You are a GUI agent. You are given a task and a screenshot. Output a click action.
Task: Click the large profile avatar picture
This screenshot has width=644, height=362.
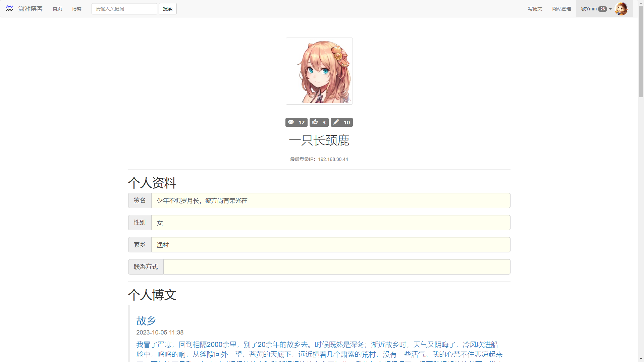pyautogui.click(x=319, y=71)
